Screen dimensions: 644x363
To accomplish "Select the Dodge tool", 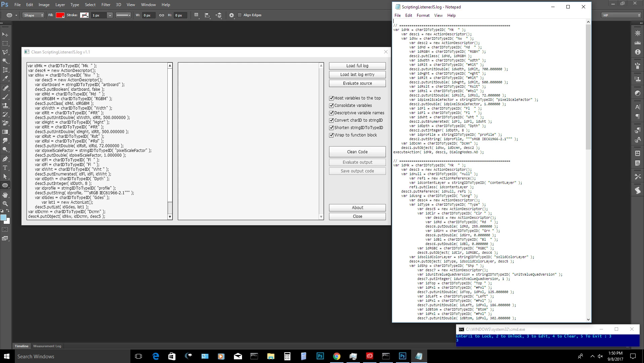I will 5,150.
